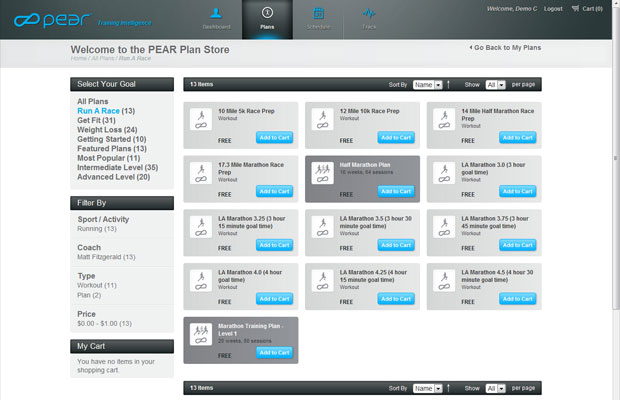This screenshot has width=620, height=400.
Task: Select Run A Race goal
Action: pos(98,111)
